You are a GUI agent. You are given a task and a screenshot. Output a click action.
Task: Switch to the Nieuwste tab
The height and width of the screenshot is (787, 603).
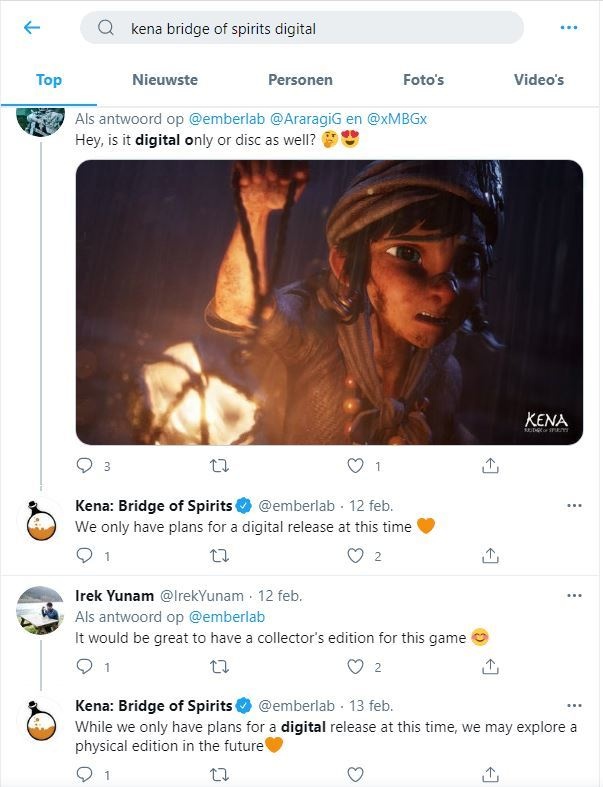click(165, 80)
